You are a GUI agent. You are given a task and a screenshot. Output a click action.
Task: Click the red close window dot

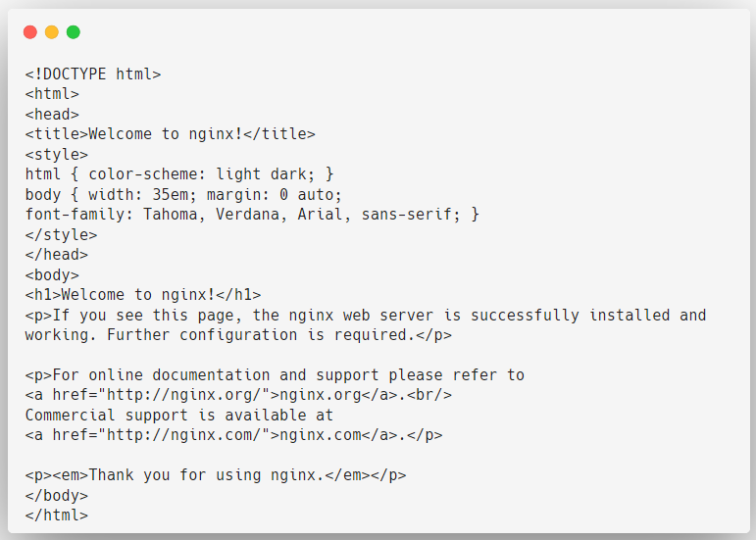point(30,32)
